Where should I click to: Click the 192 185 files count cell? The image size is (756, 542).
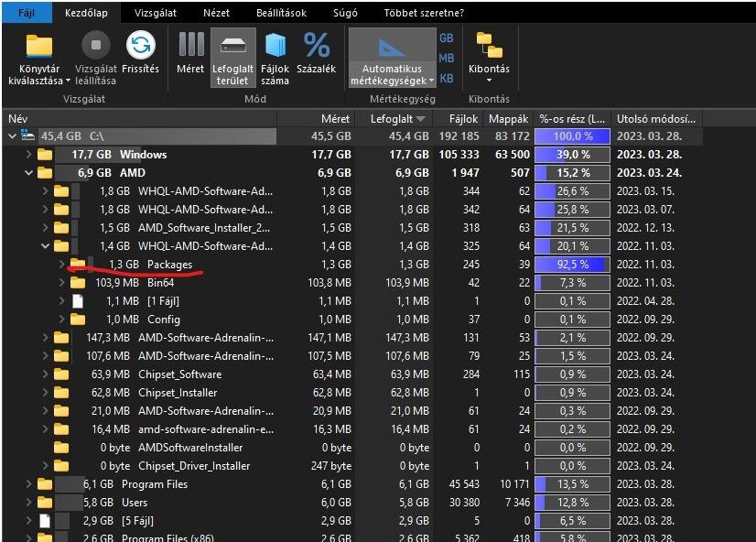click(459, 136)
